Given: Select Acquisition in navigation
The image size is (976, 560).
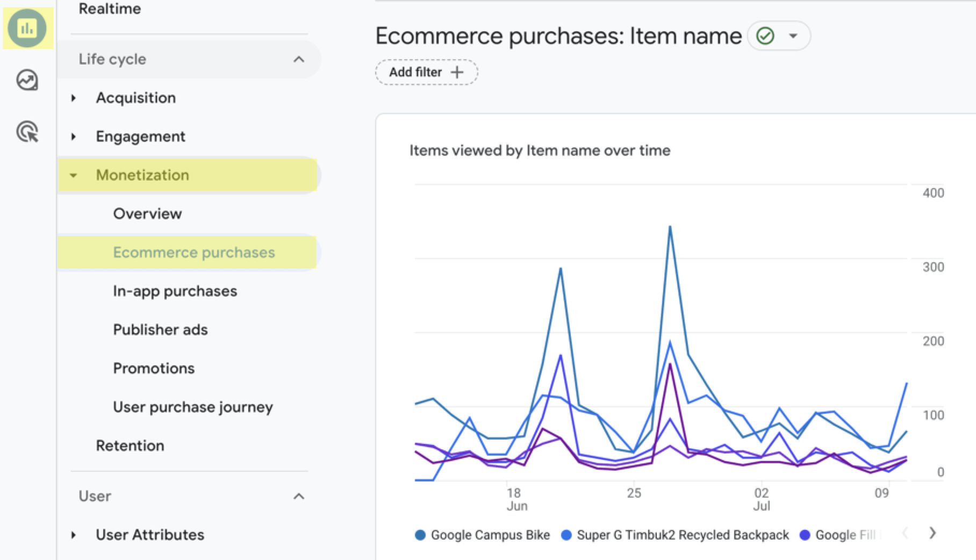Looking at the screenshot, I should 136,98.
